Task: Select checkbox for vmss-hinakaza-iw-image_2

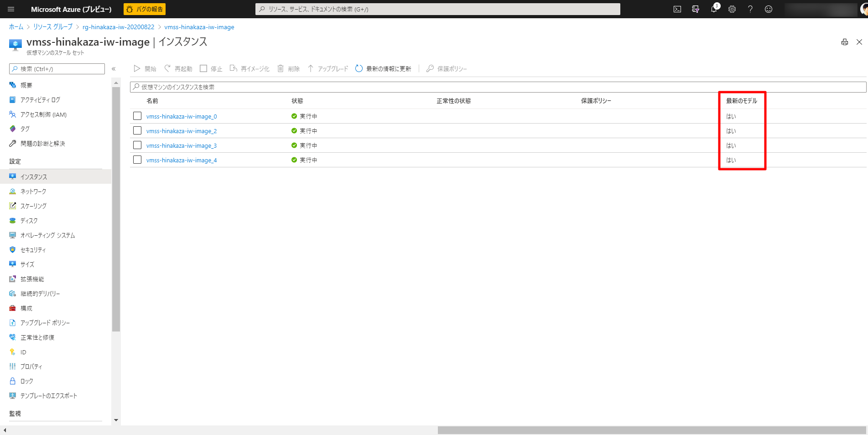Action: [137, 130]
